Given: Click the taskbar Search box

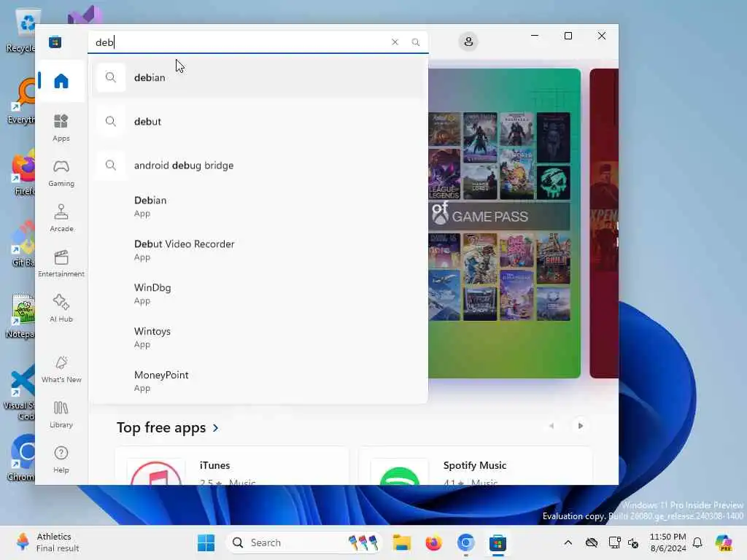Looking at the screenshot, I should [x=304, y=542].
